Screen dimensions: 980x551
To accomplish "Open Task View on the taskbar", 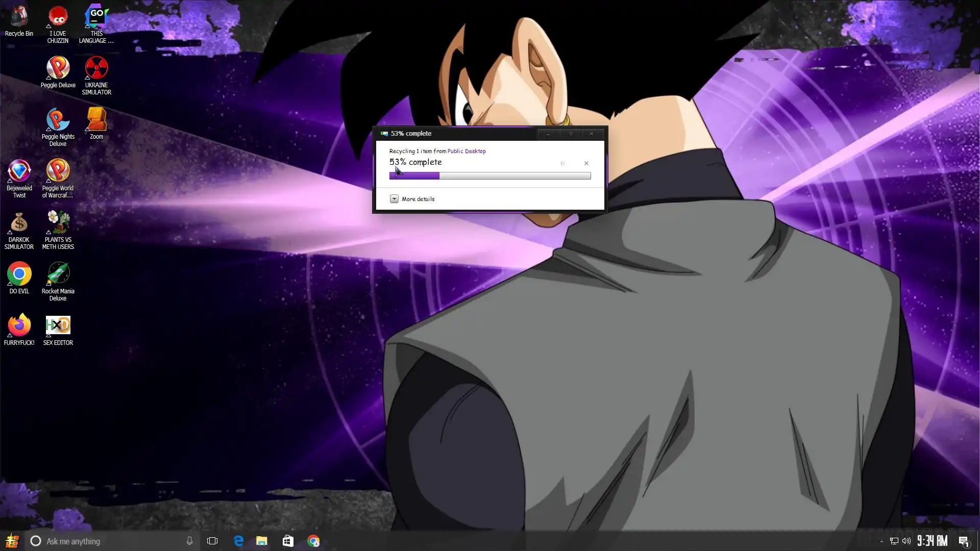I will point(212,541).
